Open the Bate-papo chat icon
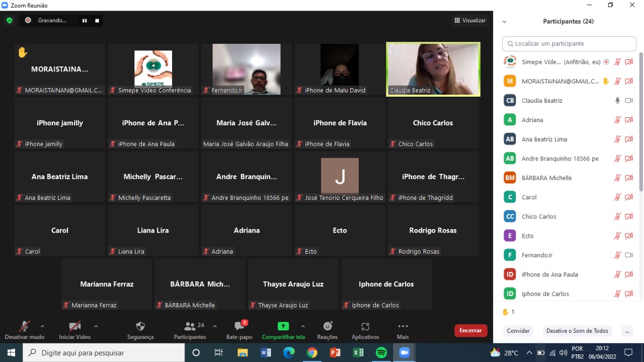 click(239, 327)
